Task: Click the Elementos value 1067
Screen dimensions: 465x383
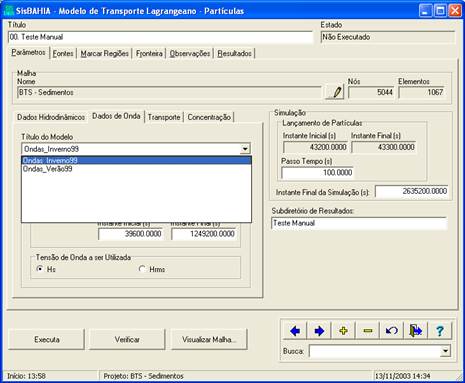Action: point(422,92)
